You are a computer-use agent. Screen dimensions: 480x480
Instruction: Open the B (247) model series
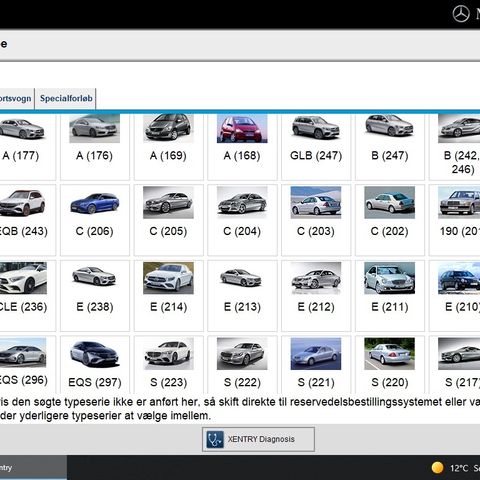[390, 147]
